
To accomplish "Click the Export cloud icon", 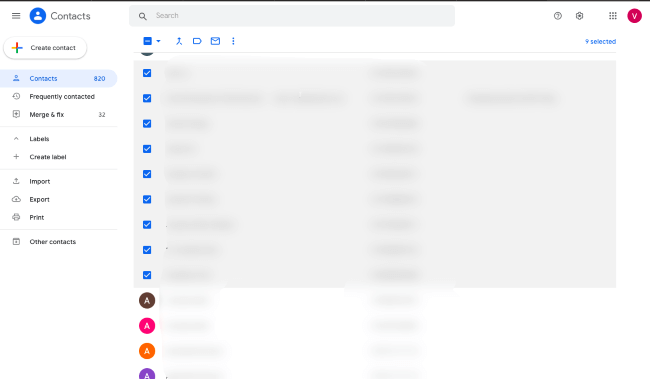I will tap(16, 199).
